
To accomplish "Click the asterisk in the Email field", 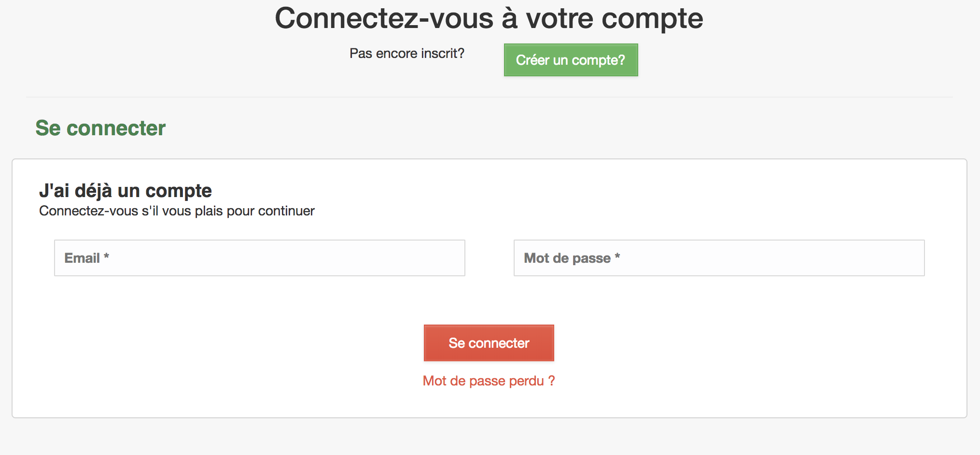I will 107,256.
